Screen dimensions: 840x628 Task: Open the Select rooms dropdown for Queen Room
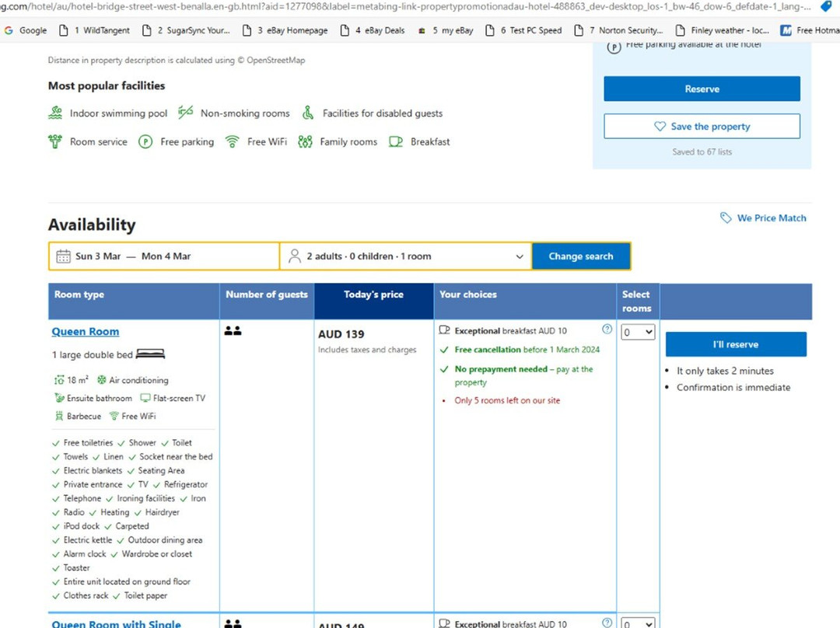(638, 333)
